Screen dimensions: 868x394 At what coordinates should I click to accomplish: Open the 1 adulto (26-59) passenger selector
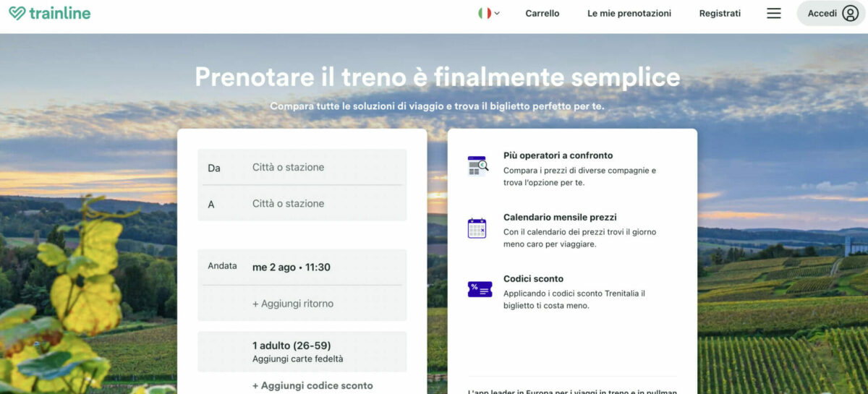pyautogui.click(x=302, y=351)
